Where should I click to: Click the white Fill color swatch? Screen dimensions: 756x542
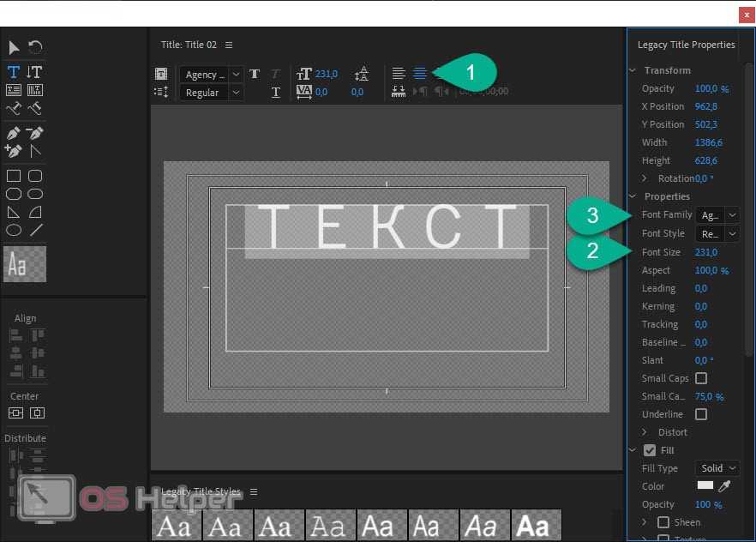705,486
